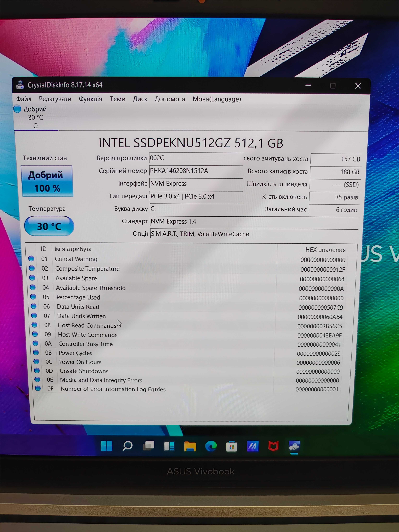Viewport: 399px width, 532px height.
Task: Click the Ім'я атрибута column header
Action: [x=73, y=249]
